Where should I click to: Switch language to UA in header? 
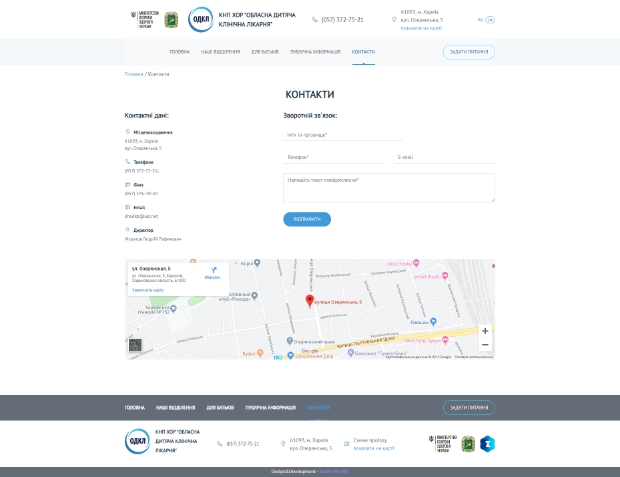(x=490, y=19)
